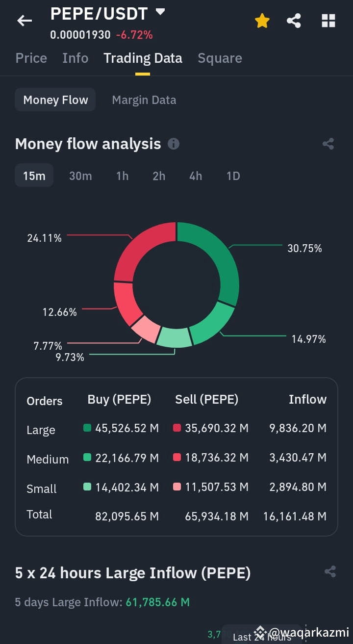Tap total sell value 65,934.18 M
The image size is (353, 644).
[217, 516]
